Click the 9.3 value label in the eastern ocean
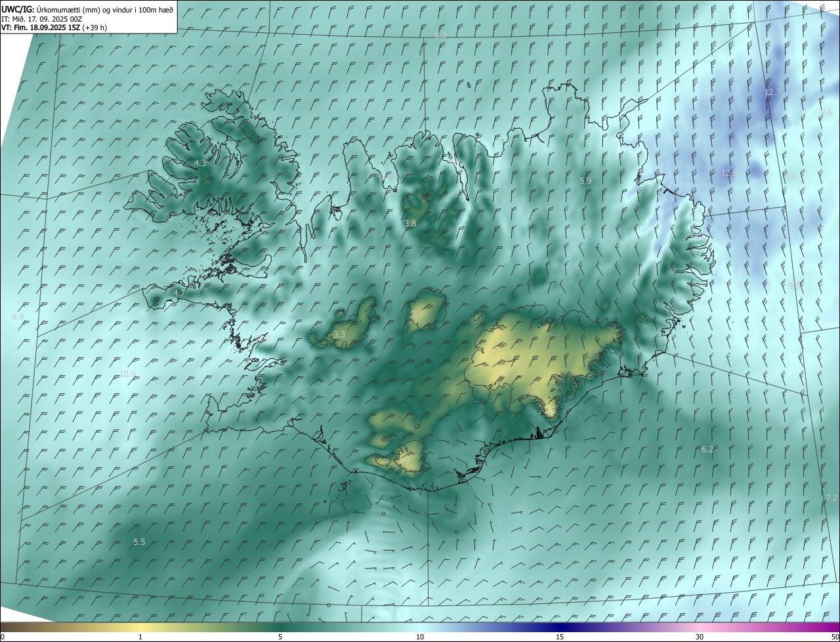 tap(790, 177)
